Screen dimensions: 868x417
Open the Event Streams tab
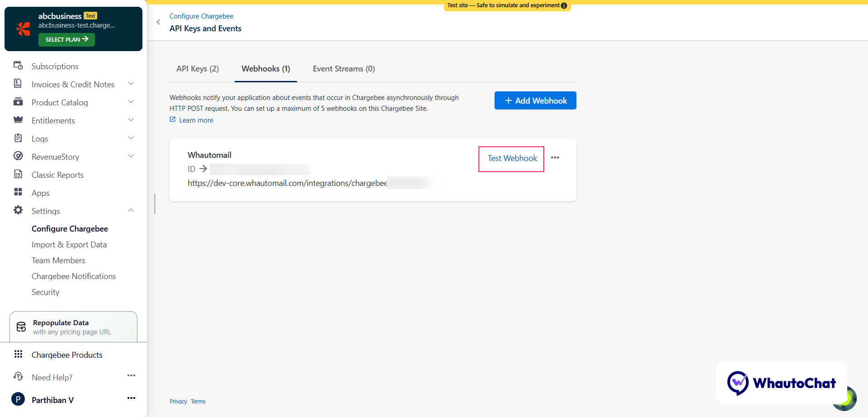tap(344, 68)
